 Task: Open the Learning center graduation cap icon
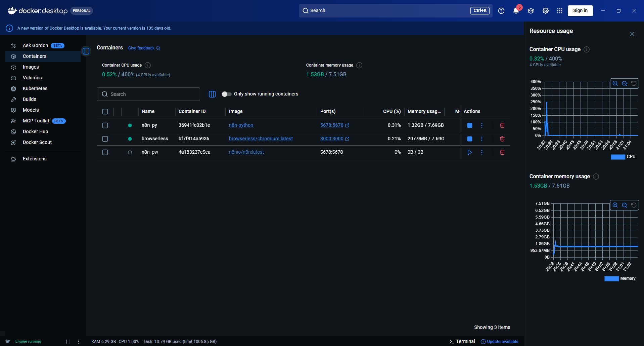pyautogui.click(x=531, y=11)
